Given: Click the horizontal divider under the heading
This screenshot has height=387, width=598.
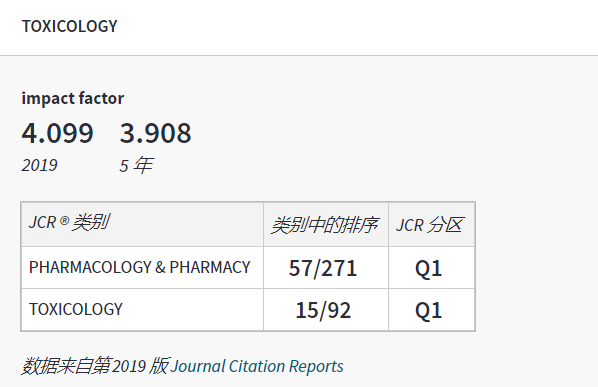Looking at the screenshot, I should (299, 55).
